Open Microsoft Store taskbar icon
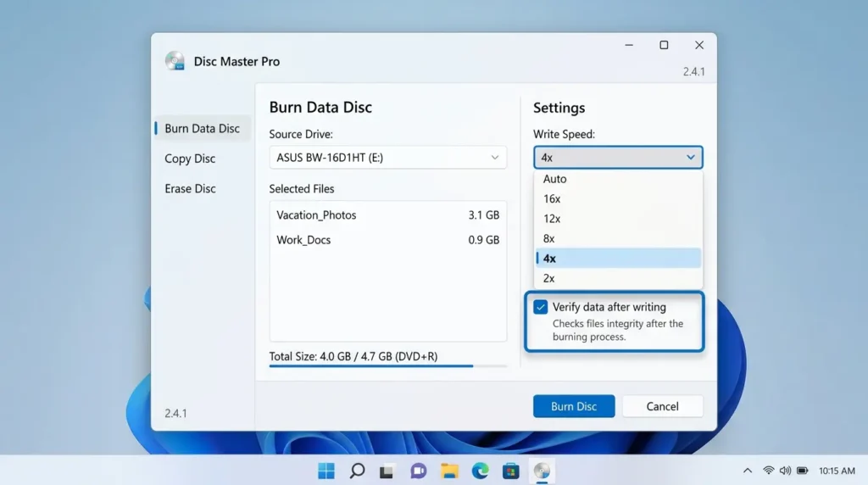This screenshot has height=485, width=868. point(510,471)
